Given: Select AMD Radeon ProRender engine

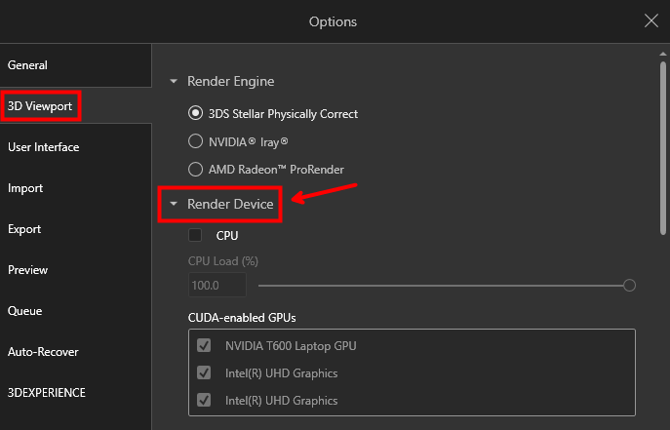Looking at the screenshot, I should tap(195, 169).
